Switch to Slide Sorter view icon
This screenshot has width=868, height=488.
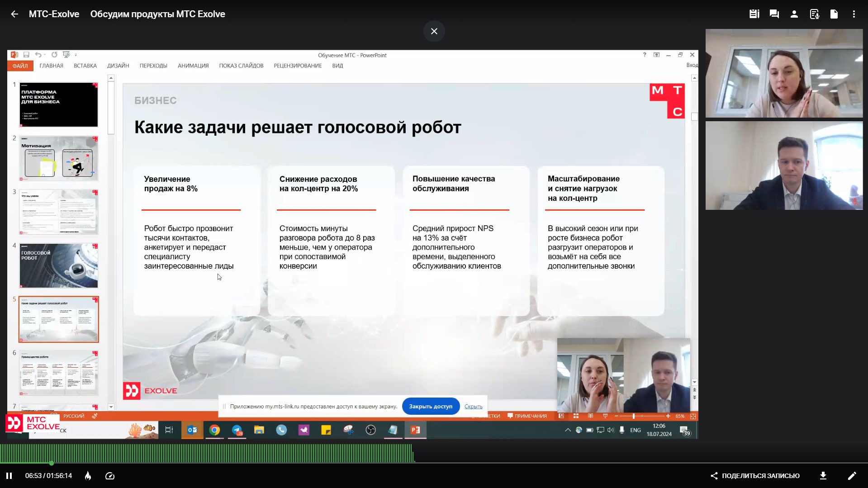pos(576,416)
